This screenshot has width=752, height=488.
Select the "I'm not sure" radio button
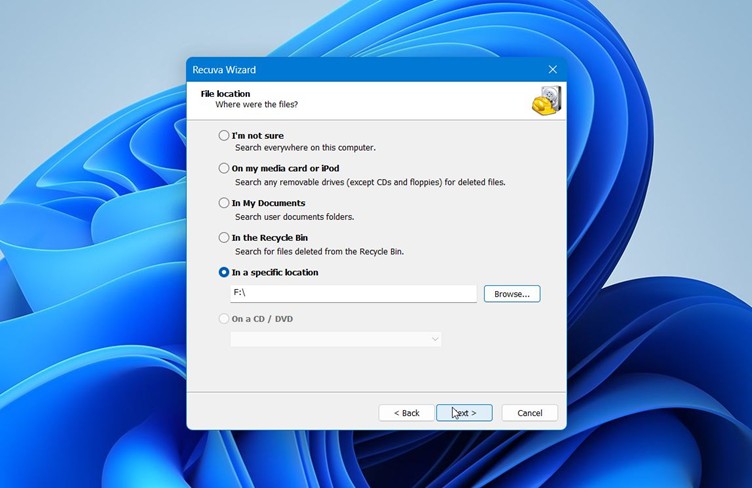coord(224,135)
